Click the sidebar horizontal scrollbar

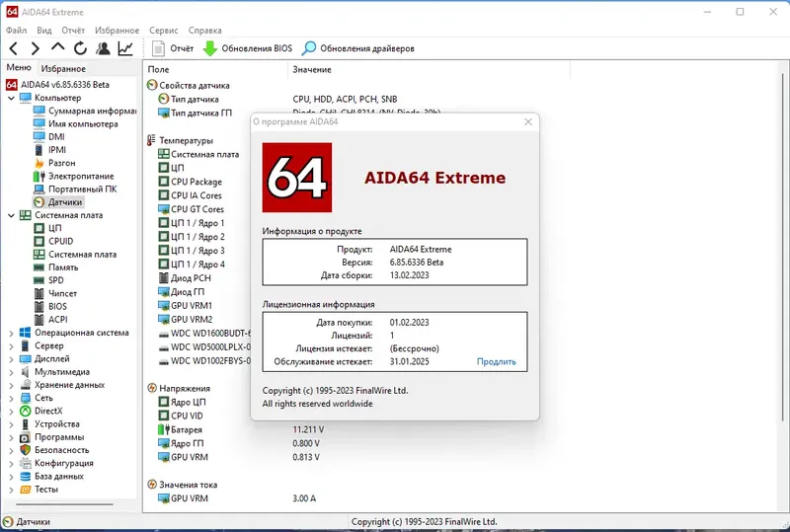click(64, 503)
